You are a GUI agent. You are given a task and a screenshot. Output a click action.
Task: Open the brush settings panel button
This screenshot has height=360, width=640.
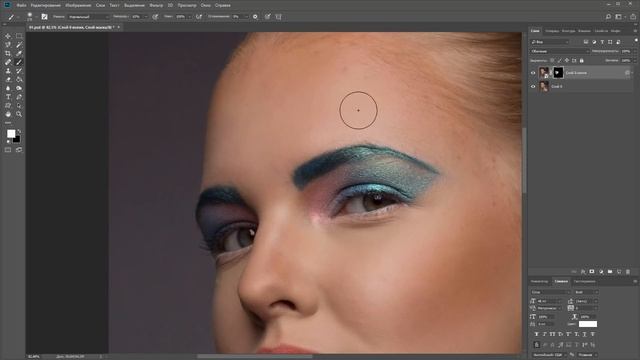(x=44, y=17)
